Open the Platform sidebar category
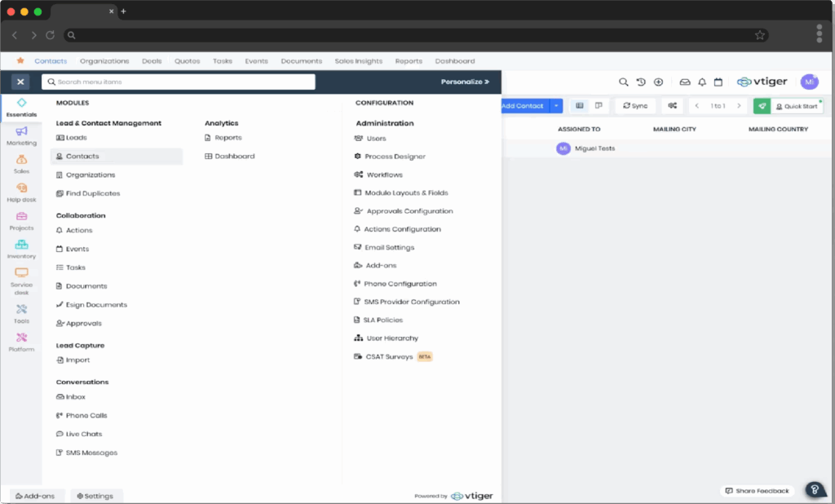This screenshot has height=504, width=835. pyautogui.click(x=21, y=342)
